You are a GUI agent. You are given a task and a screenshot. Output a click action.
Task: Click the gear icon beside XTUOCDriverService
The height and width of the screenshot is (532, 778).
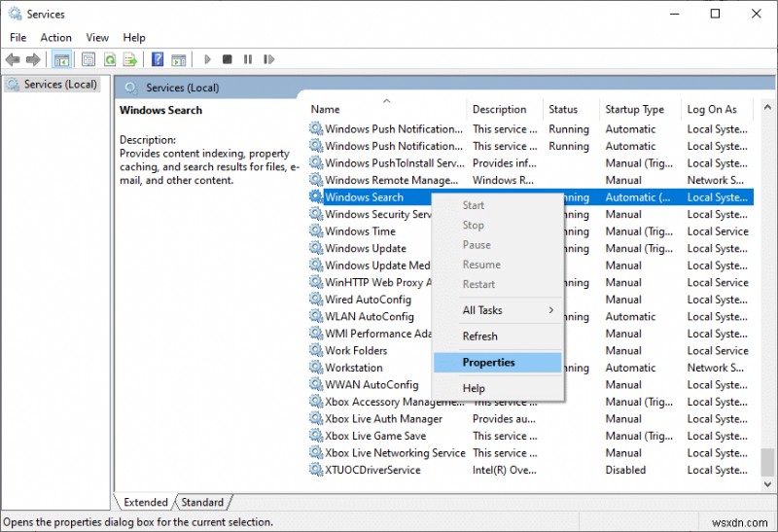(316, 470)
